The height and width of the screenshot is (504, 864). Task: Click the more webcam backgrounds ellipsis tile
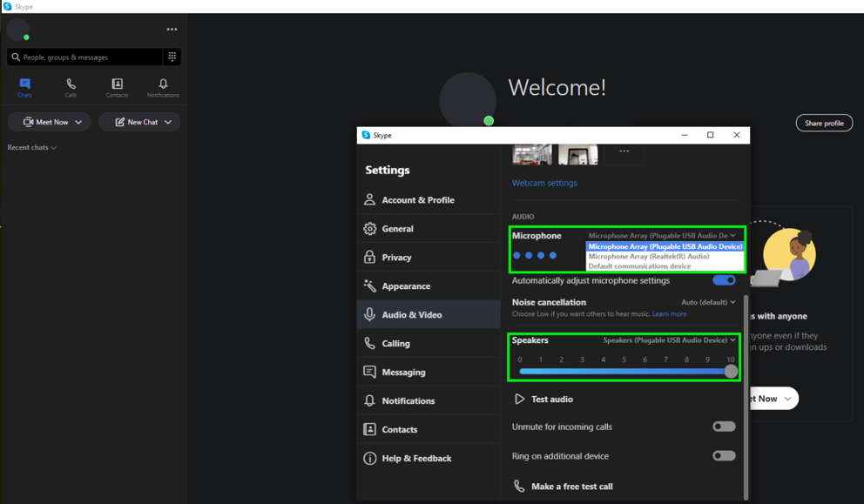pyautogui.click(x=624, y=154)
